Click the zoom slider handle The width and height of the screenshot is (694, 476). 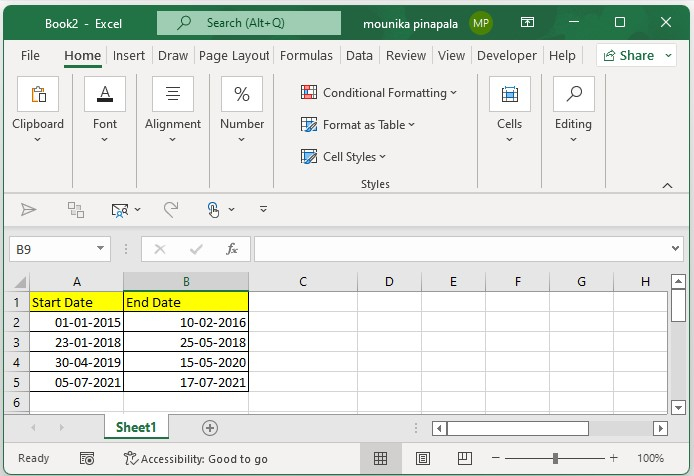[555, 458]
